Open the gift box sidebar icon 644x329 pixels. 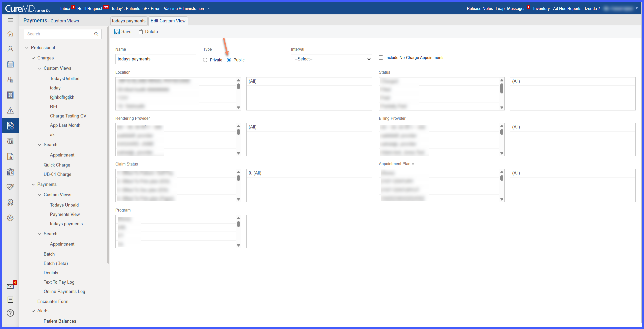(x=10, y=172)
